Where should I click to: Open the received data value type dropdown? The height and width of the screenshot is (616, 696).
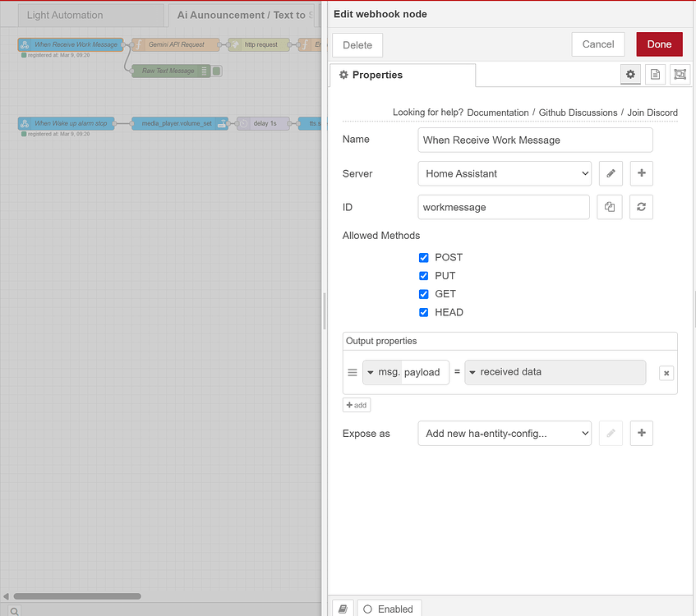pos(555,372)
